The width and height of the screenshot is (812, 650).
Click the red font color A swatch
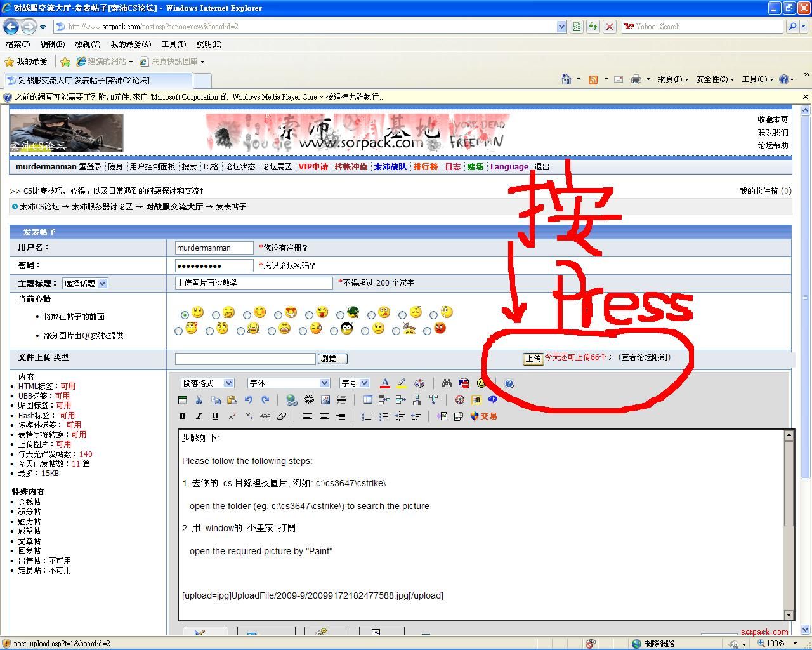click(384, 383)
